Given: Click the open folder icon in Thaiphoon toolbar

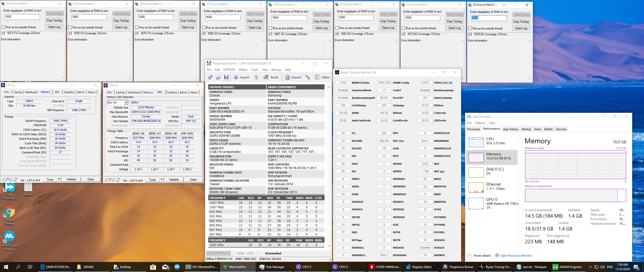Looking at the screenshot, I should [x=218, y=77].
